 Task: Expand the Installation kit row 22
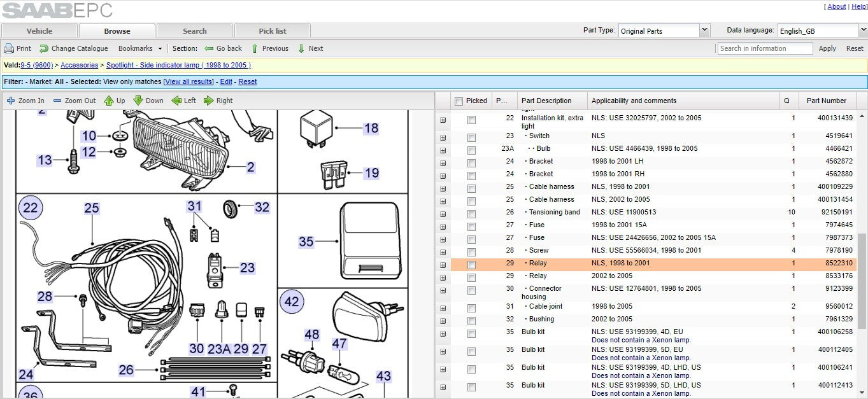pos(443,120)
